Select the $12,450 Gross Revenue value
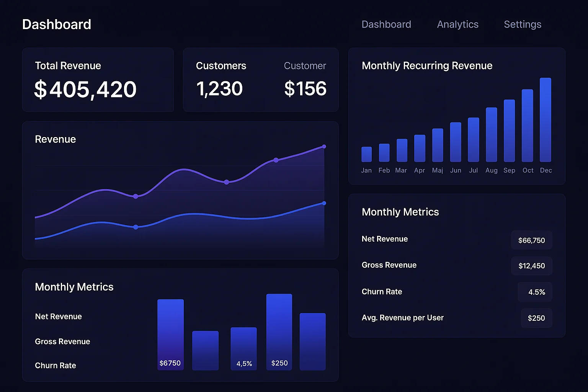588x392 pixels. click(532, 266)
